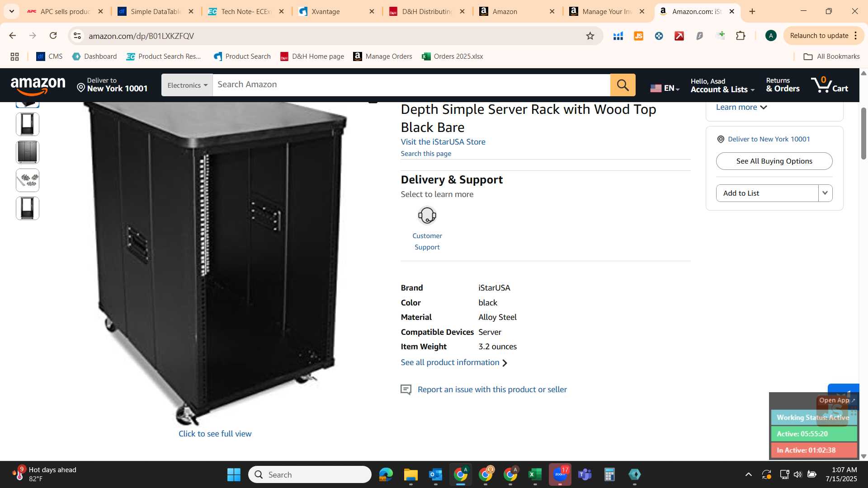Visit the iStarUSA Store link
868x488 pixels.
tap(443, 142)
